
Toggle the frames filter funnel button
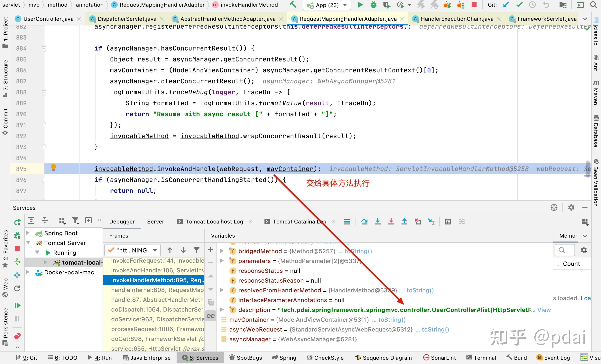tap(196, 250)
